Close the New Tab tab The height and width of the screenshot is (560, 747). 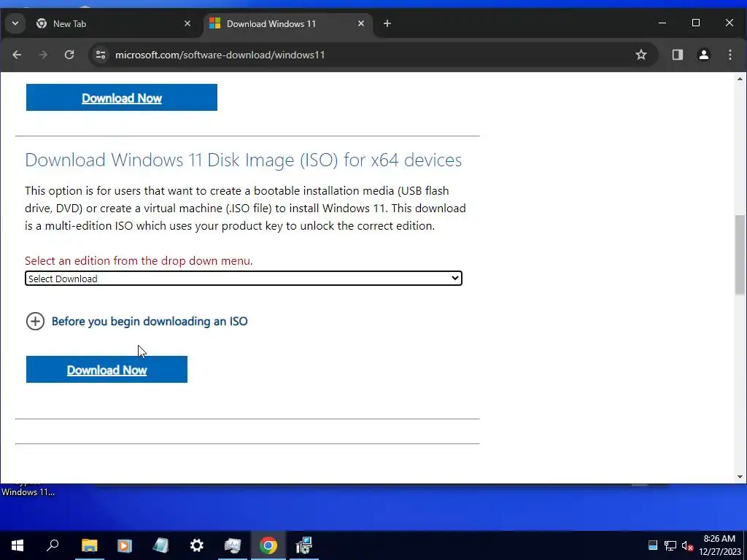[187, 23]
